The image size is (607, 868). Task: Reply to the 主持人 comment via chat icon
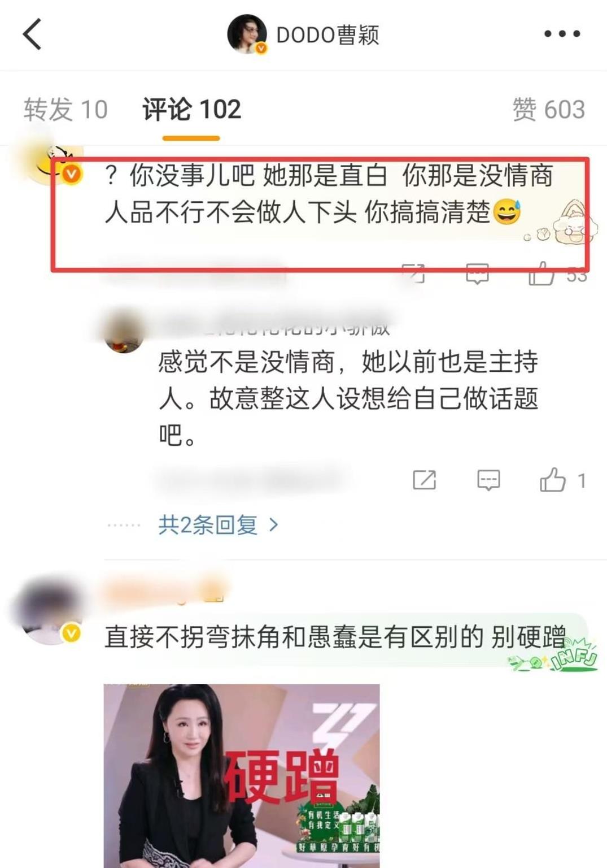[x=488, y=480]
